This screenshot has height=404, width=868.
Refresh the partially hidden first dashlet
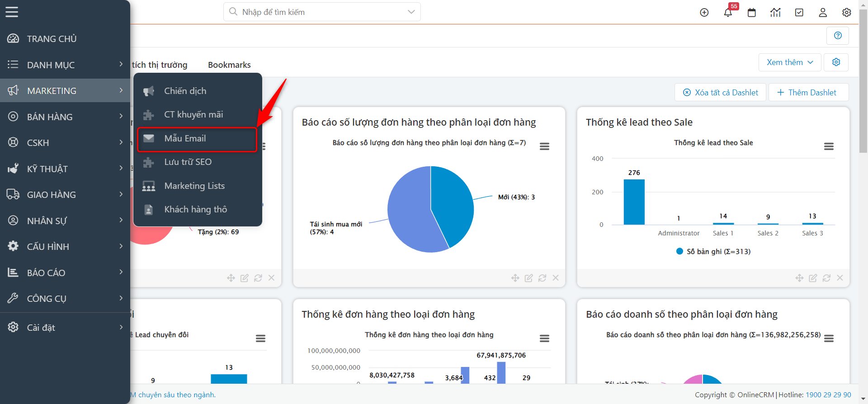coord(258,278)
